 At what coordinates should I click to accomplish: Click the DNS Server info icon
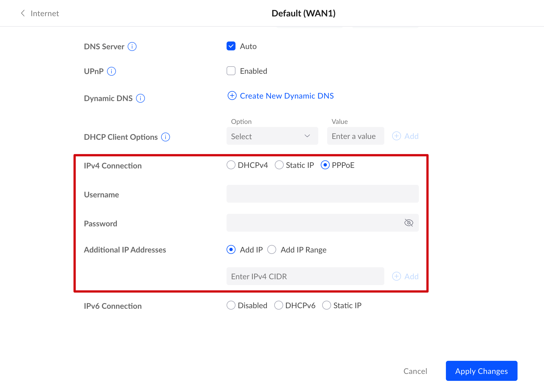[132, 46]
